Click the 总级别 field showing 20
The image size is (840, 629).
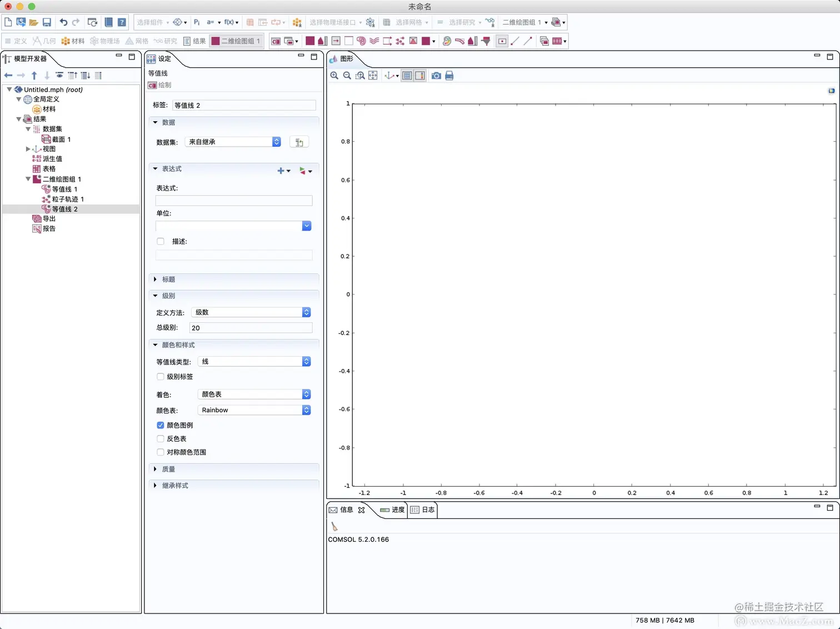pyautogui.click(x=251, y=328)
